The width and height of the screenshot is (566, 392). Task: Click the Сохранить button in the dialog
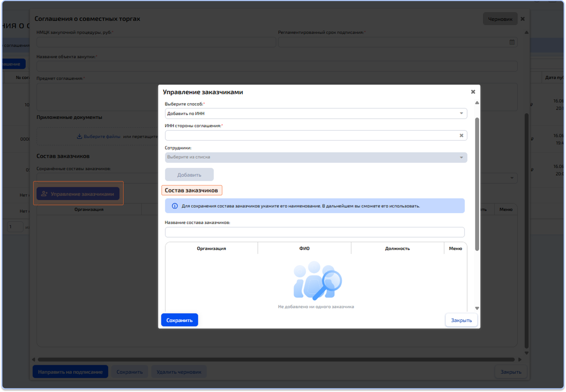pyautogui.click(x=179, y=320)
